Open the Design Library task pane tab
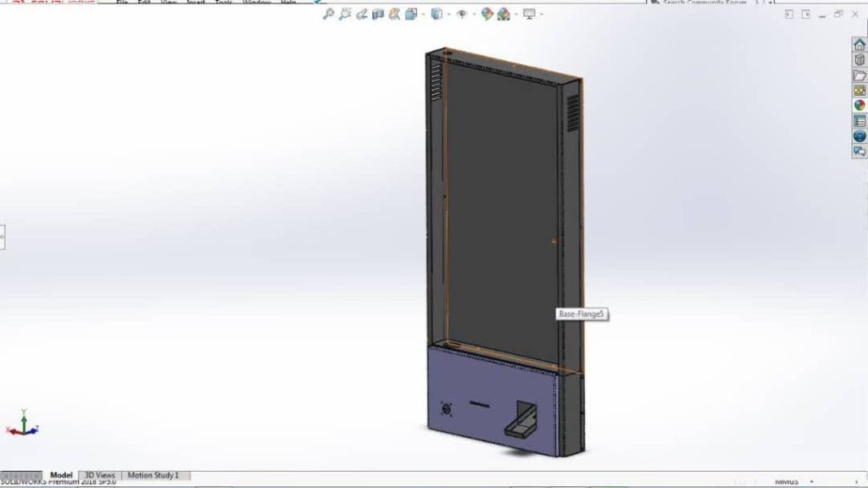 point(860,60)
